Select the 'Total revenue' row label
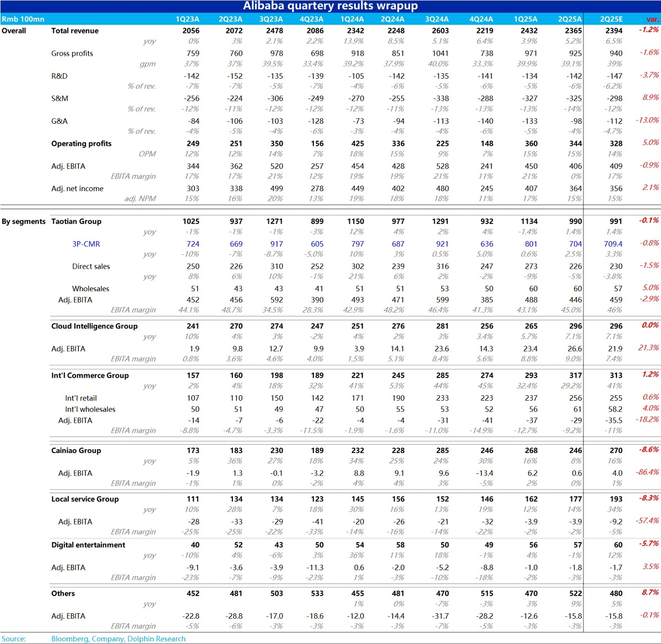The height and width of the screenshot is (644, 661). [75, 31]
